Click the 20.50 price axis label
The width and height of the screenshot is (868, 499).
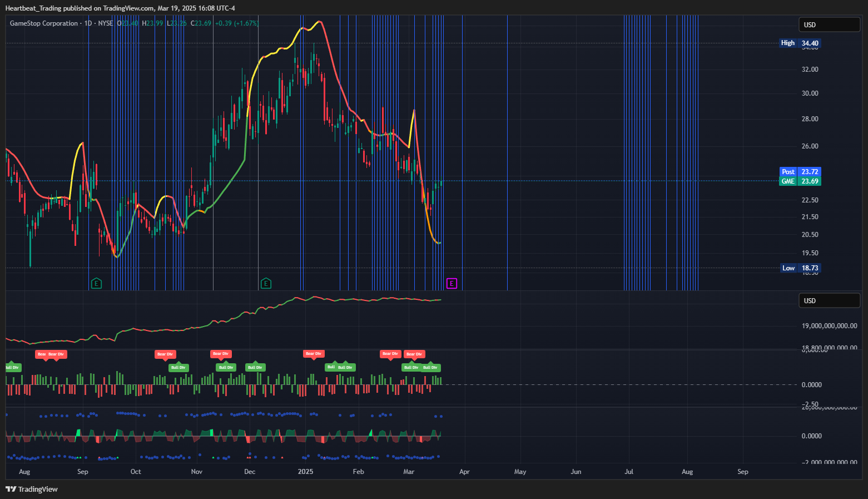click(x=810, y=235)
